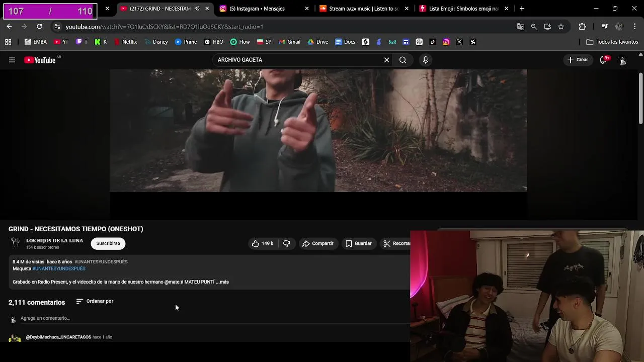Open HBO bookmark

pos(214,42)
